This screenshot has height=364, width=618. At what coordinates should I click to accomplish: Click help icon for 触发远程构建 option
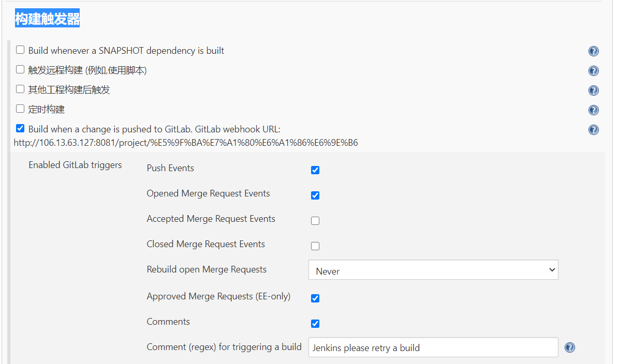594,71
